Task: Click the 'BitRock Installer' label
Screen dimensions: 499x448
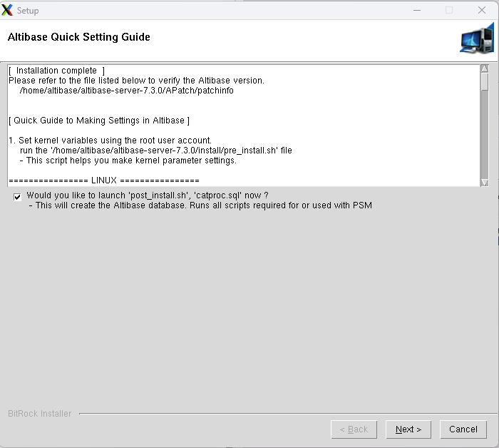Action: 39,414
